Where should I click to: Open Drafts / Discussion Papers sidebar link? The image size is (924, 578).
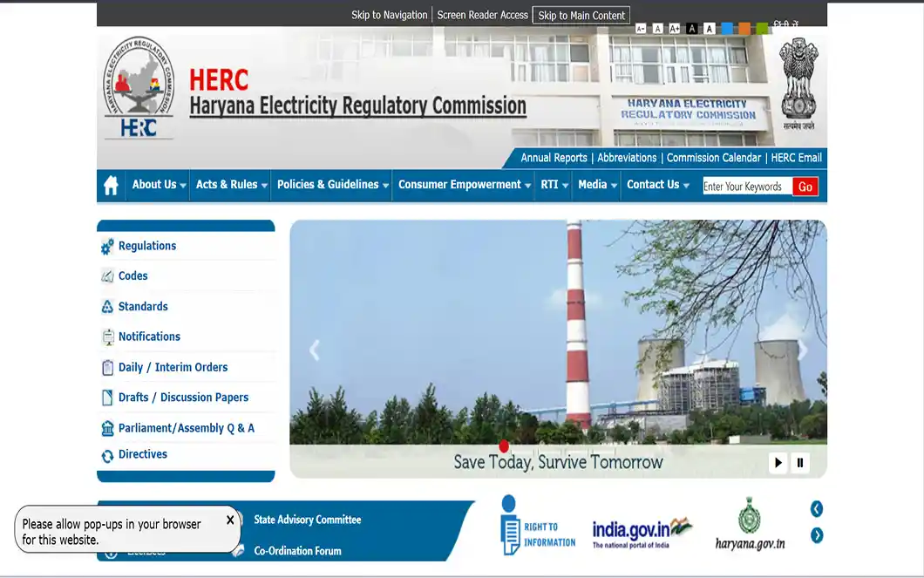coord(183,398)
